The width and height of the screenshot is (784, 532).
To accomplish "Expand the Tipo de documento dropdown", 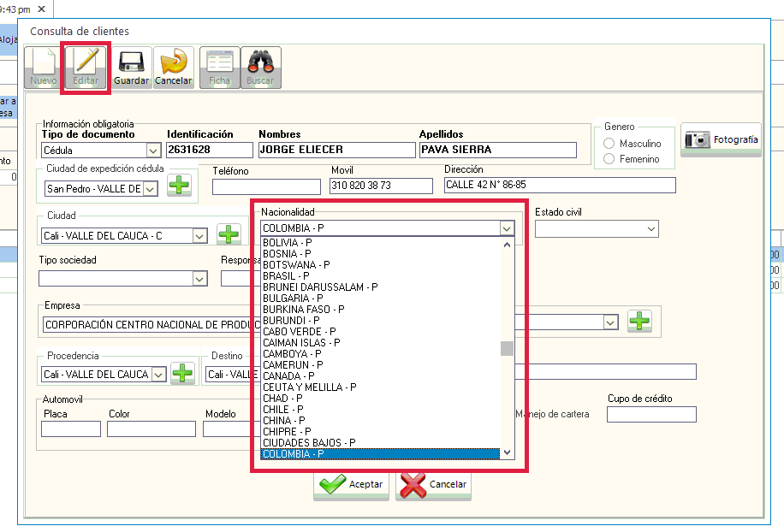I will (153, 151).
